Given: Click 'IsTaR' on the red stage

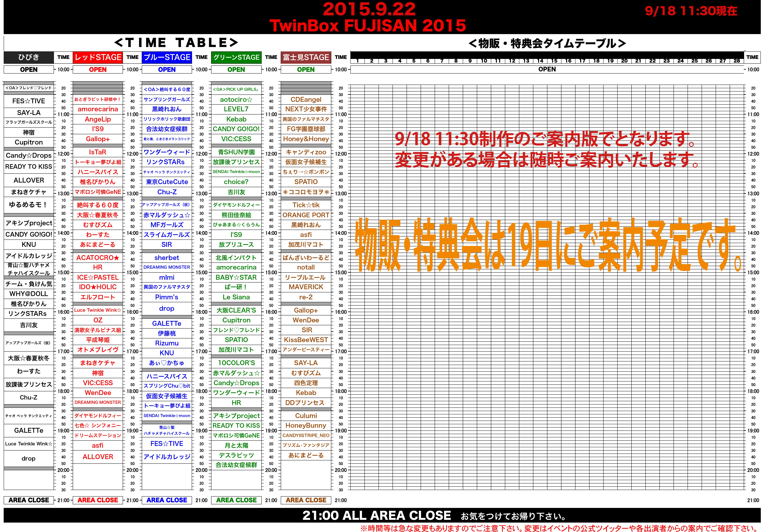Looking at the screenshot, I should pos(98,152).
